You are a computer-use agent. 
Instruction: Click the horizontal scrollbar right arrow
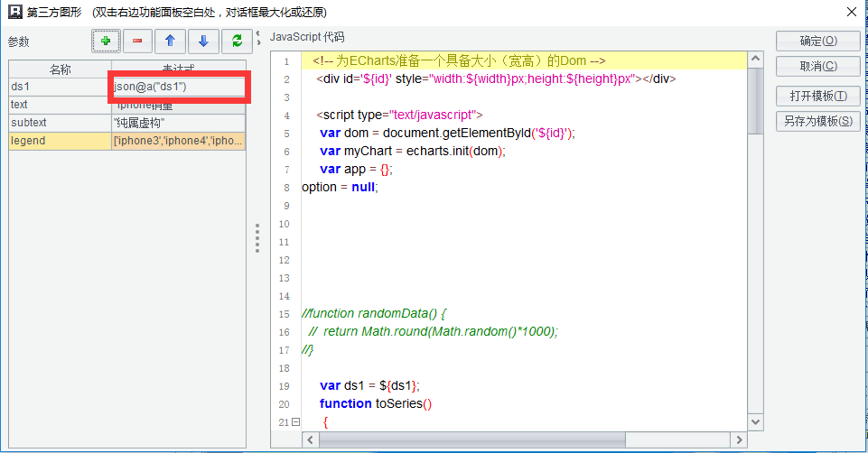point(740,439)
